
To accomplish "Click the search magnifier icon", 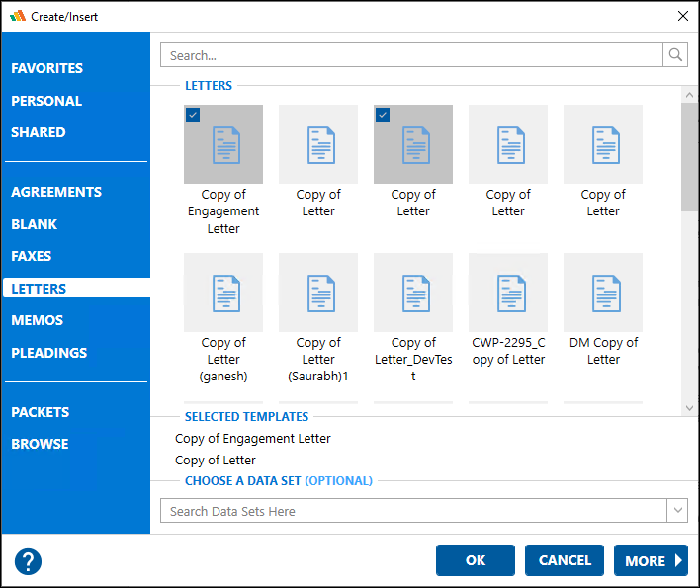I will 675,55.
